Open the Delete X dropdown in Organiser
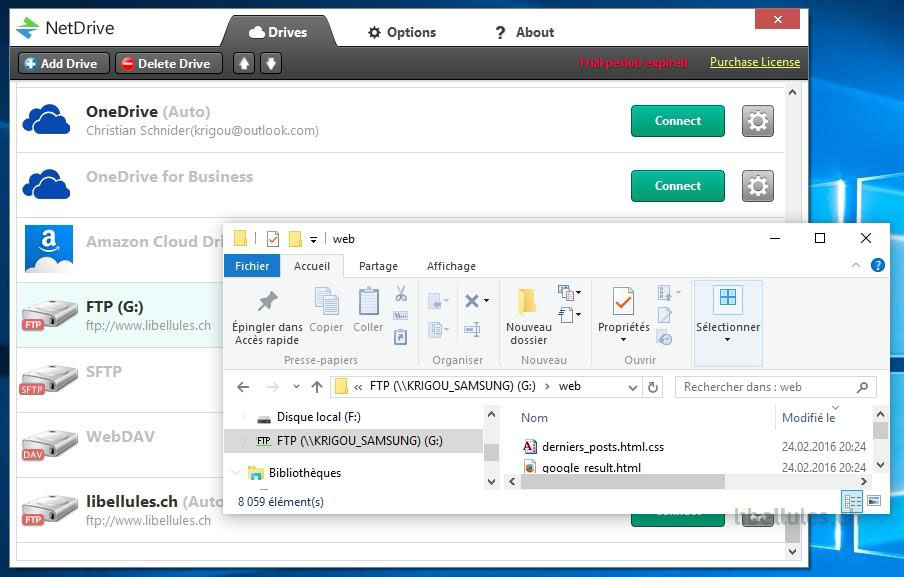 tap(487, 300)
